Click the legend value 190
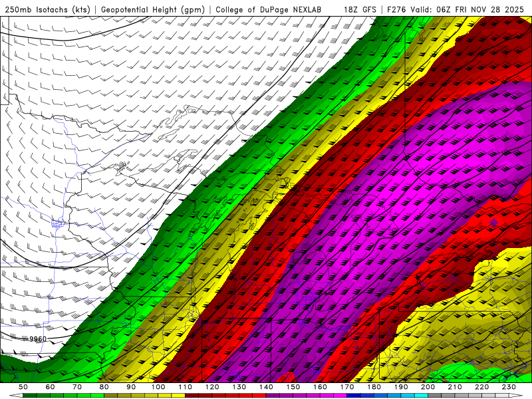Viewport: 532px width, 399px height. click(x=401, y=387)
